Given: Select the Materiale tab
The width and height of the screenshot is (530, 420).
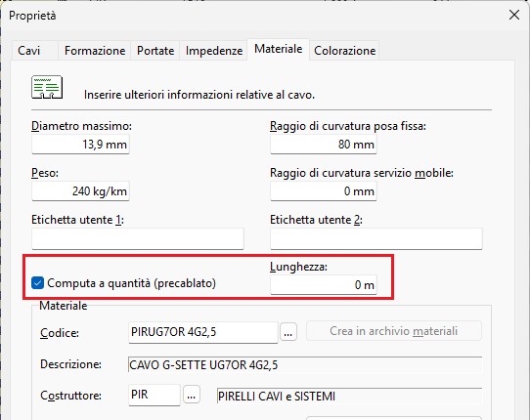Looking at the screenshot, I should 278,49.
